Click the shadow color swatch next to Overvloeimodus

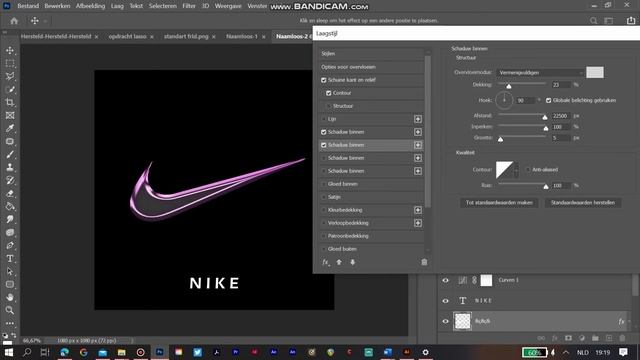tap(595, 73)
